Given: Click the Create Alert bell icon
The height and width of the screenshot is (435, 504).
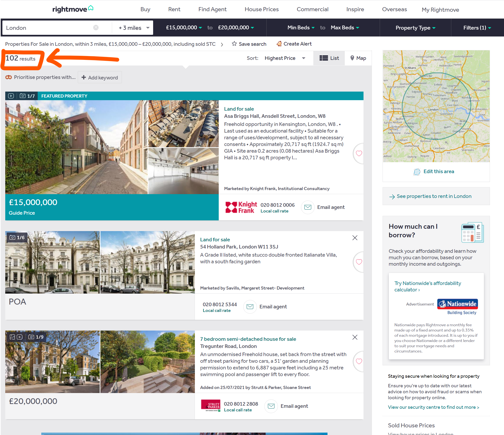Looking at the screenshot, I should (x=279, y=44).
